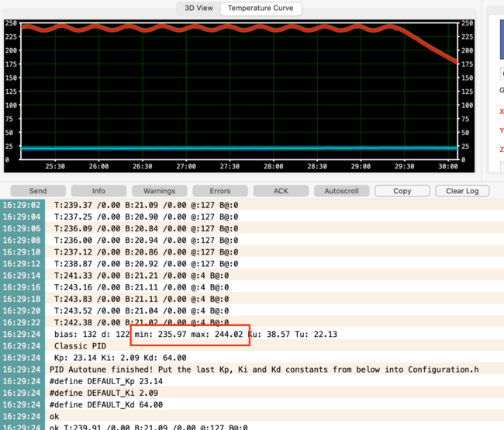Toggle Warnings in the log view

[x=159, y=190]
